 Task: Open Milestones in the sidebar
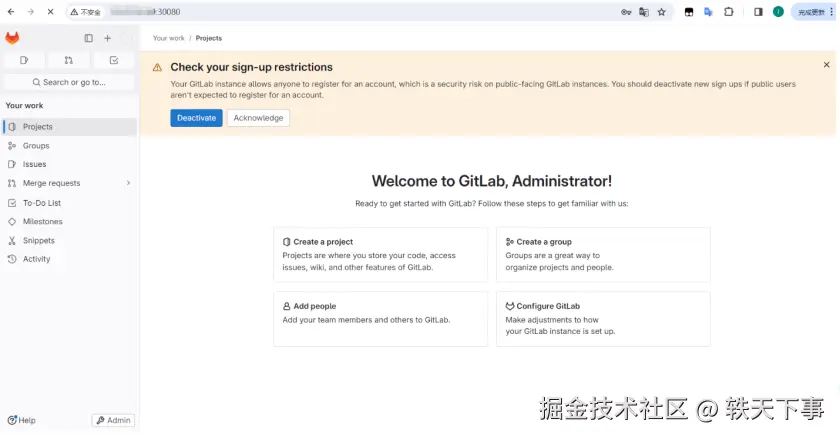point(70,222)
